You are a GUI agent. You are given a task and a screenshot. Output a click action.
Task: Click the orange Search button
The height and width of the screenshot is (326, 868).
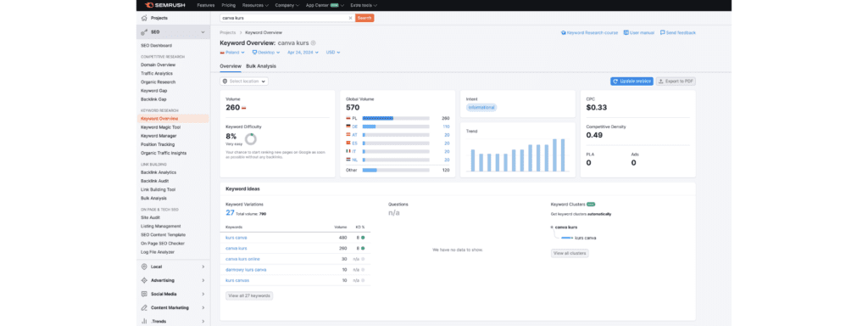[364, 18]
